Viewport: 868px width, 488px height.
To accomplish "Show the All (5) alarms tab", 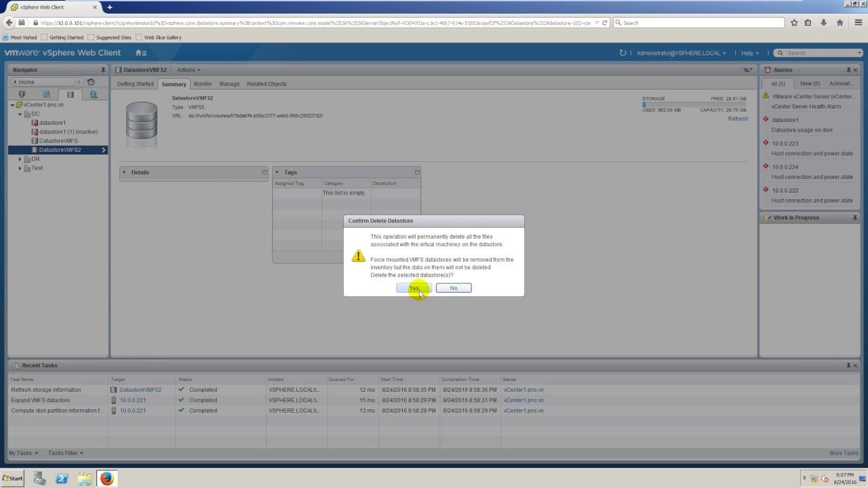I will tap(778, 83).
